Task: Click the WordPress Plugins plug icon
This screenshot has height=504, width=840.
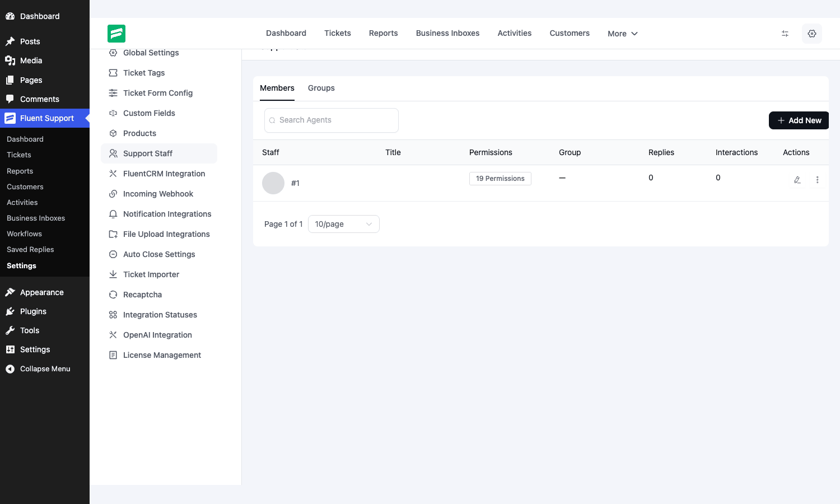Action: click(x=10, y=311)
